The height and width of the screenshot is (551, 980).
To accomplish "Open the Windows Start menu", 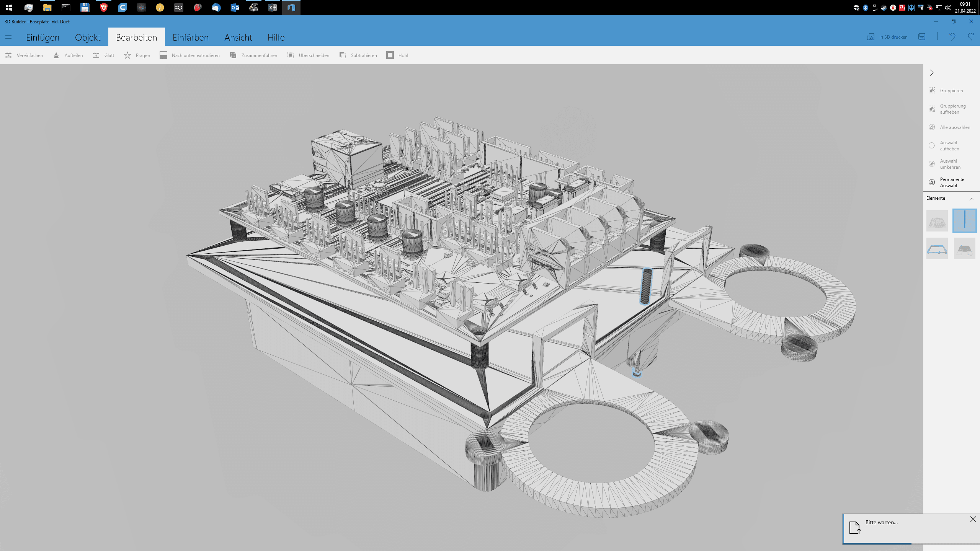I will [9, 8].
